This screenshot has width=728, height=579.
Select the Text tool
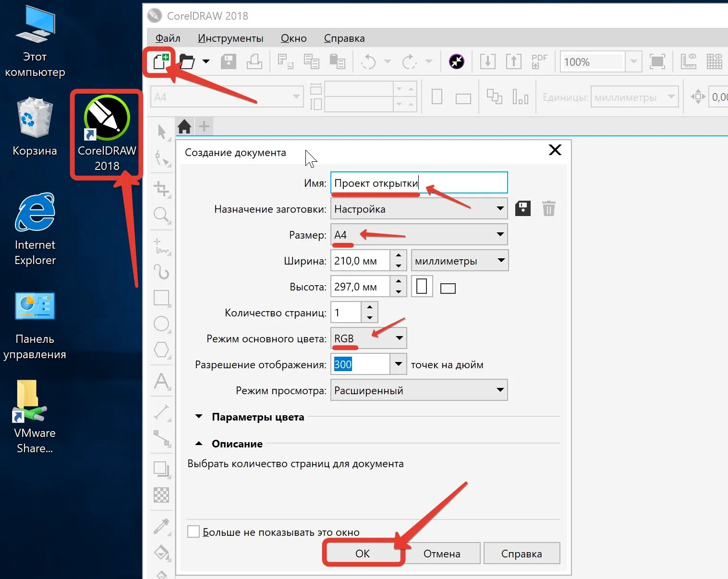pos(162,381)
